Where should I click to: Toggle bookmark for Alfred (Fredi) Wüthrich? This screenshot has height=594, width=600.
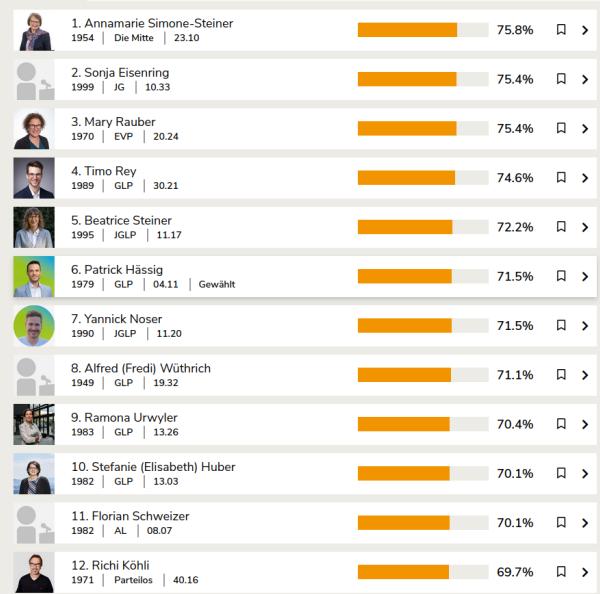(x=561, y=375)
